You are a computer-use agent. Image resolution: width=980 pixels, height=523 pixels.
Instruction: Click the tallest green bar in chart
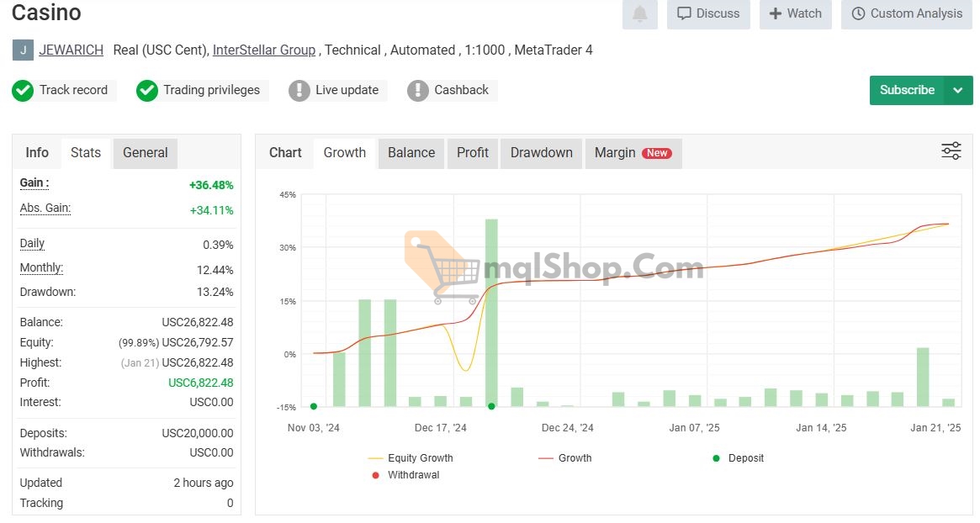(491, 311)
